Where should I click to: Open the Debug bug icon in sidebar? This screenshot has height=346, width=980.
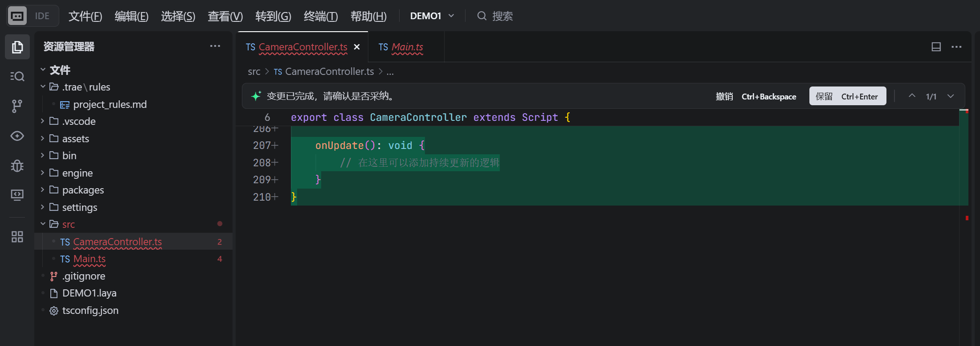17,166
